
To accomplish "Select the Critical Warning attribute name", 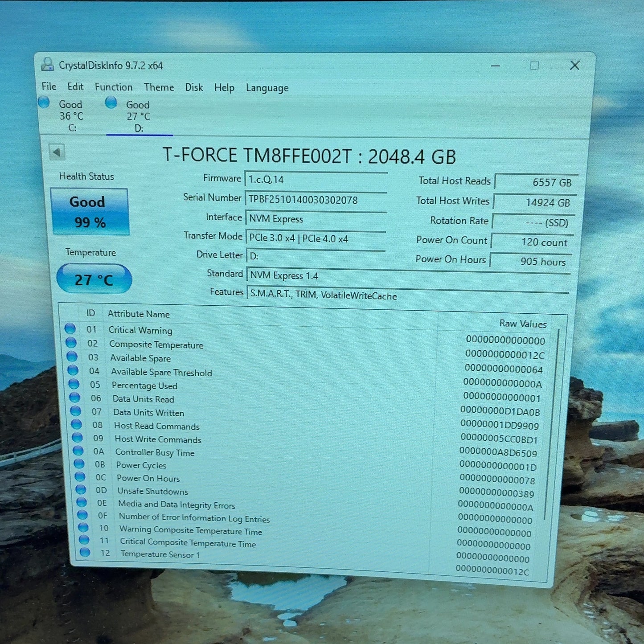I will [x=140, y=330].
